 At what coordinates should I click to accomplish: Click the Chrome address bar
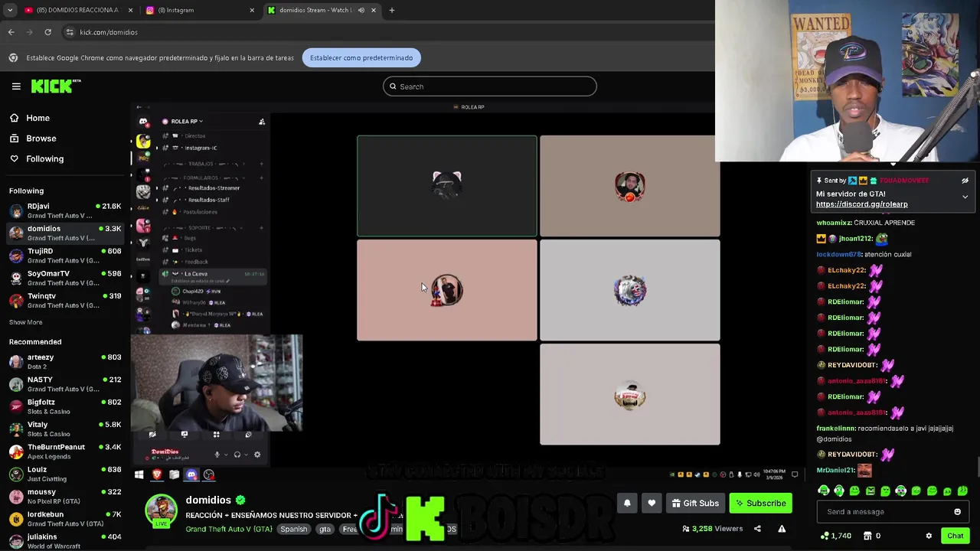tap(383, 32)
